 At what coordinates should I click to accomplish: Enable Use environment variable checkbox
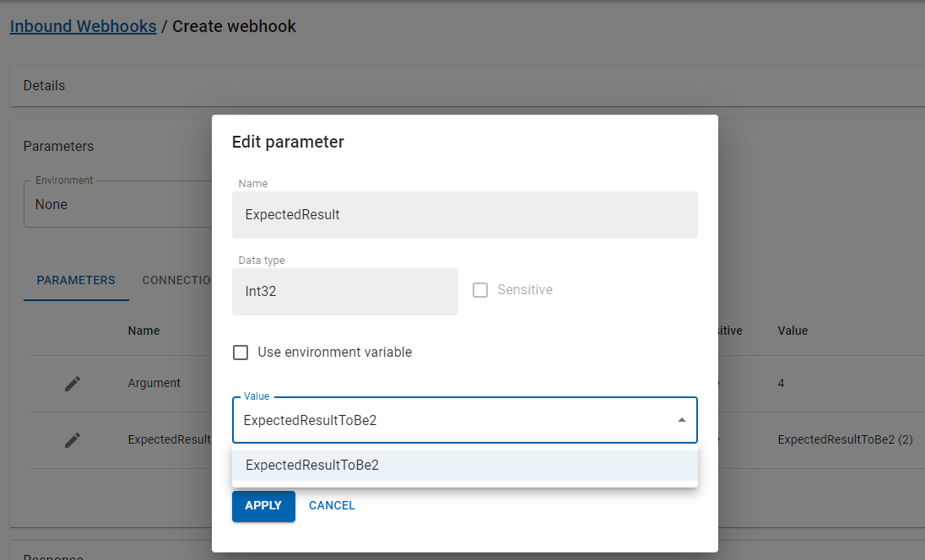(x=241, y=353)
